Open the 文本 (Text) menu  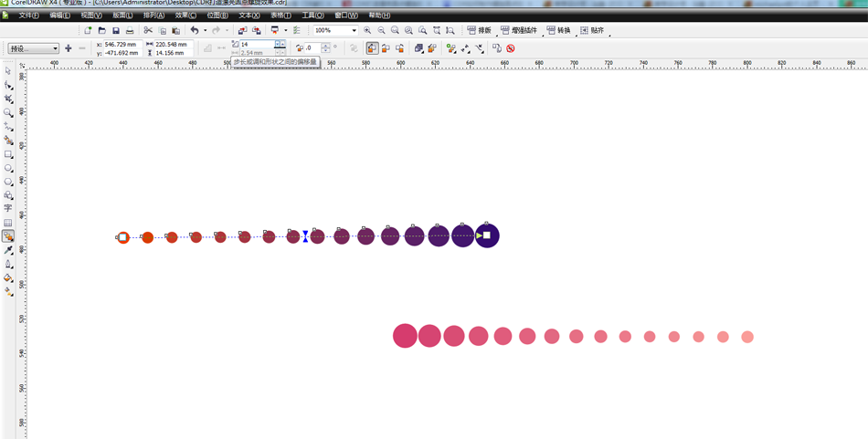249,16
